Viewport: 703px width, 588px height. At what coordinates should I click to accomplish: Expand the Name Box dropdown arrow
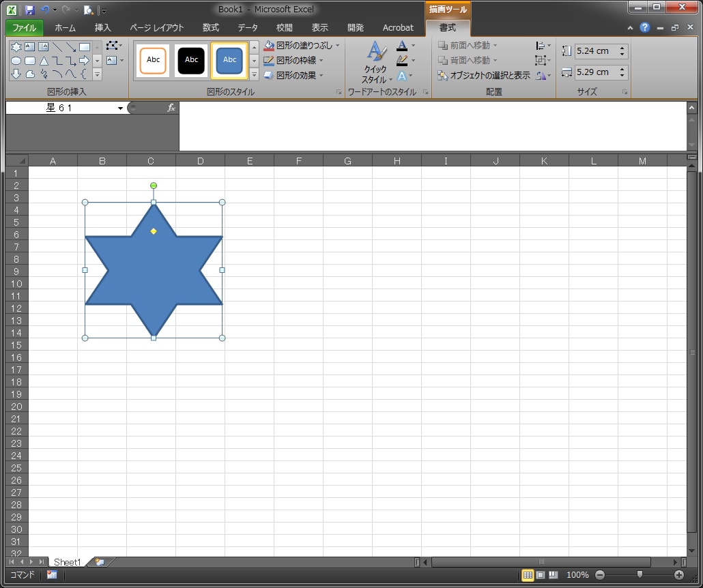tap(121, 108)
